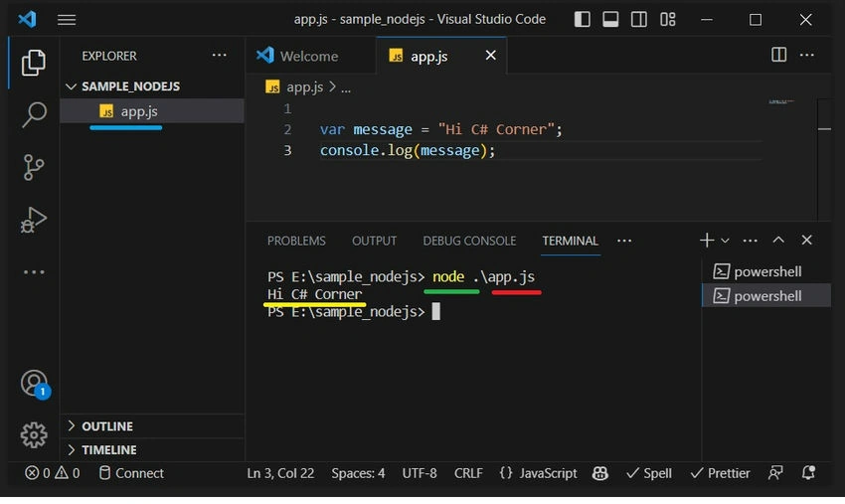Open app.js in the Explorer tree
Screen dimensions: 845x504
(152, 111)
